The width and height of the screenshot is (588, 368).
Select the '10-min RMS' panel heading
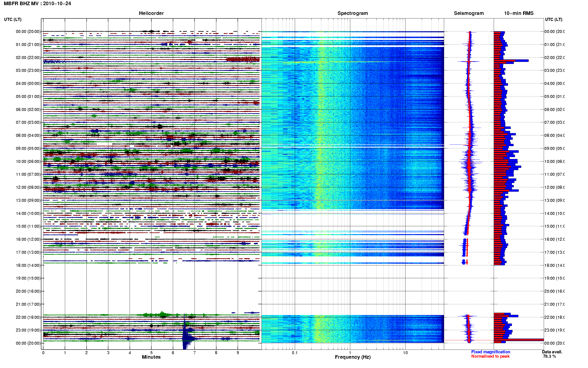coord(519,13)
